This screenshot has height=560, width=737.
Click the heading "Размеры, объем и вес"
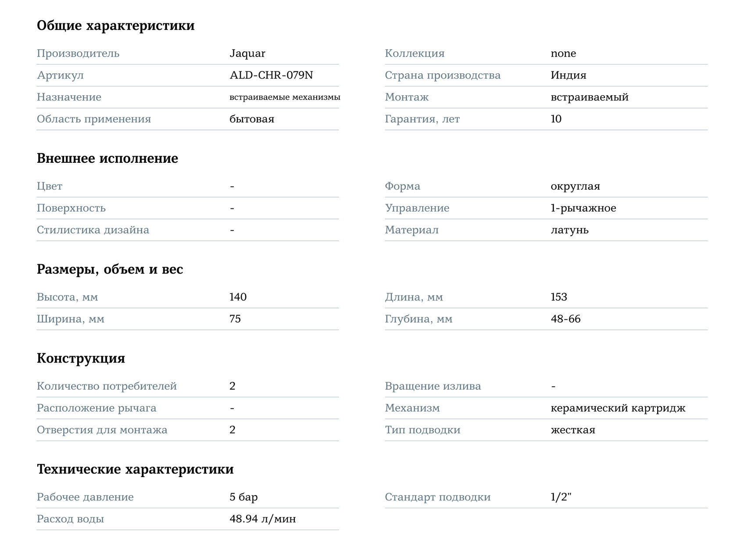[x=110, y=269]
